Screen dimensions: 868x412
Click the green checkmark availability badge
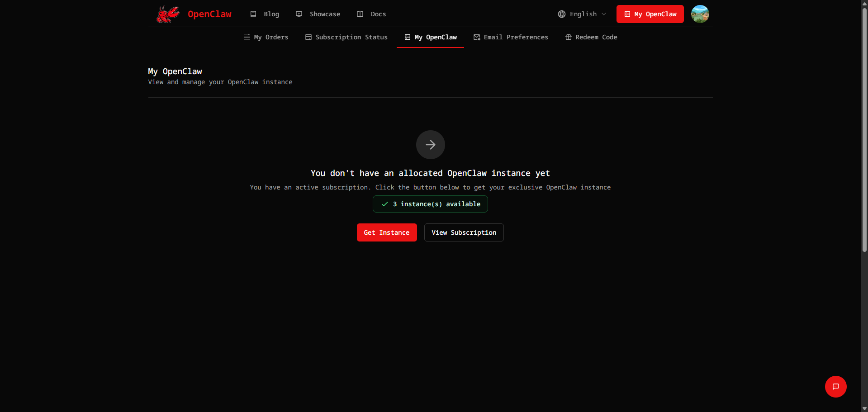click(430, 204)
